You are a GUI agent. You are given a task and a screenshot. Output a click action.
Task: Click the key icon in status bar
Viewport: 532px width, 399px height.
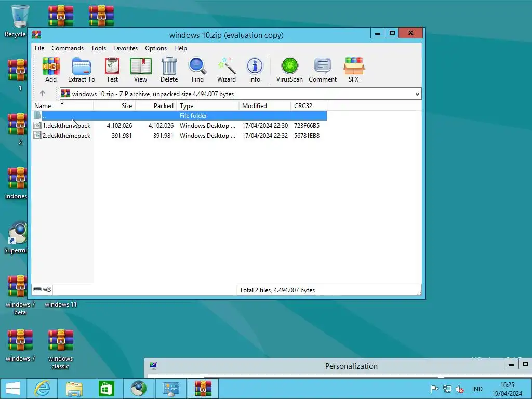tap(47, 289)
